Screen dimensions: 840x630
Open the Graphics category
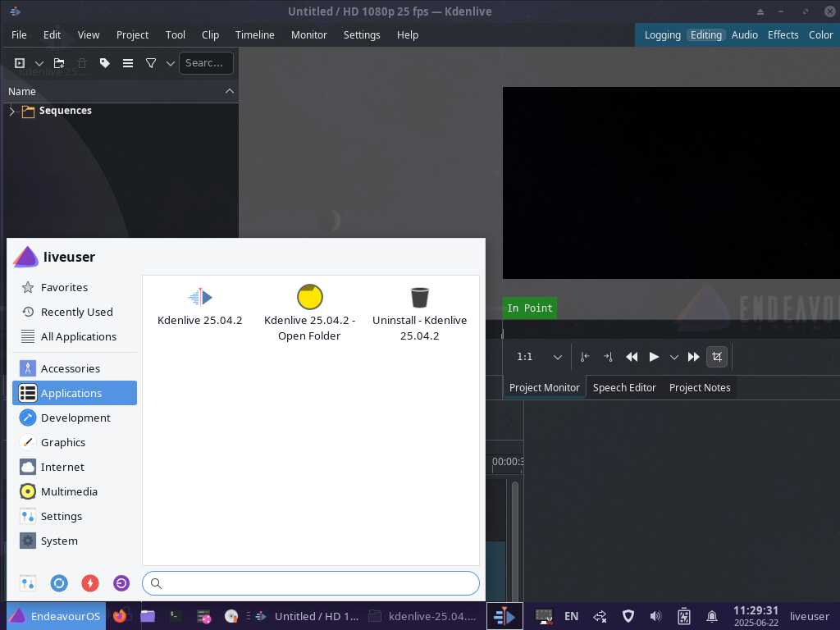coord(75,442)
